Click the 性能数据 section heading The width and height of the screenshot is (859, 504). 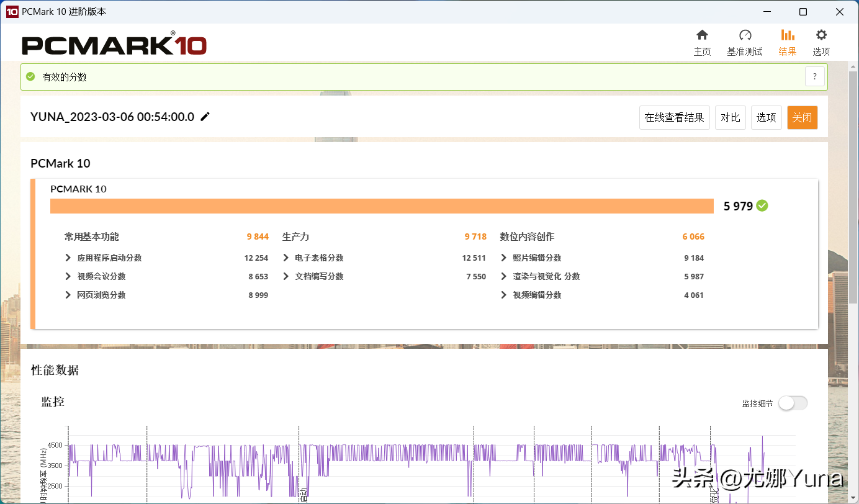coord(55,371)
